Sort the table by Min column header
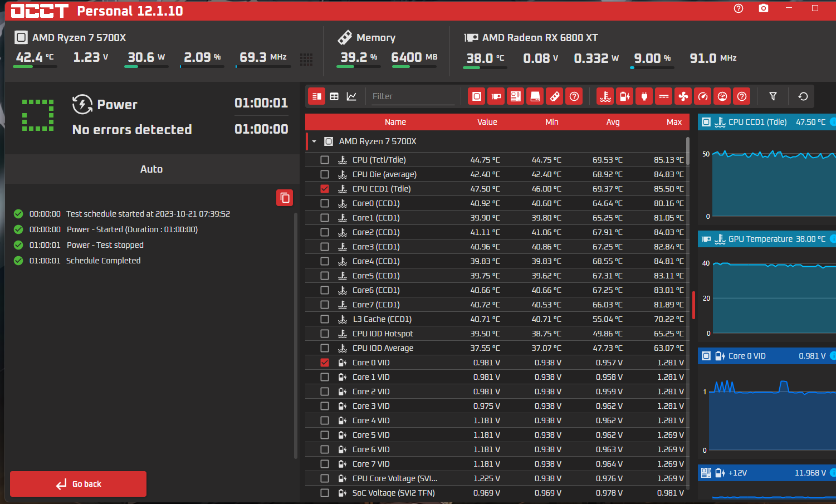The image size is (836, 504). click(x=552, y=122)
